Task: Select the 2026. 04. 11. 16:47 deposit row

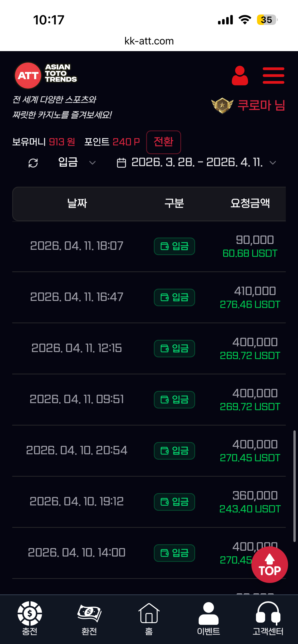Action: (149, 297)
